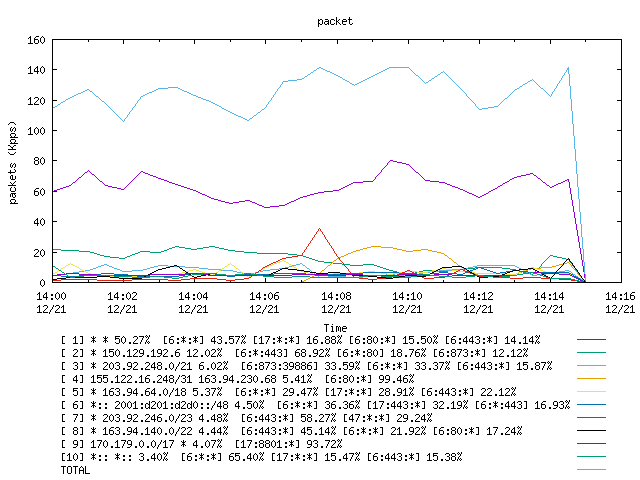Click the 80 y-axis value
640x480 pixels.
(39, 161)
